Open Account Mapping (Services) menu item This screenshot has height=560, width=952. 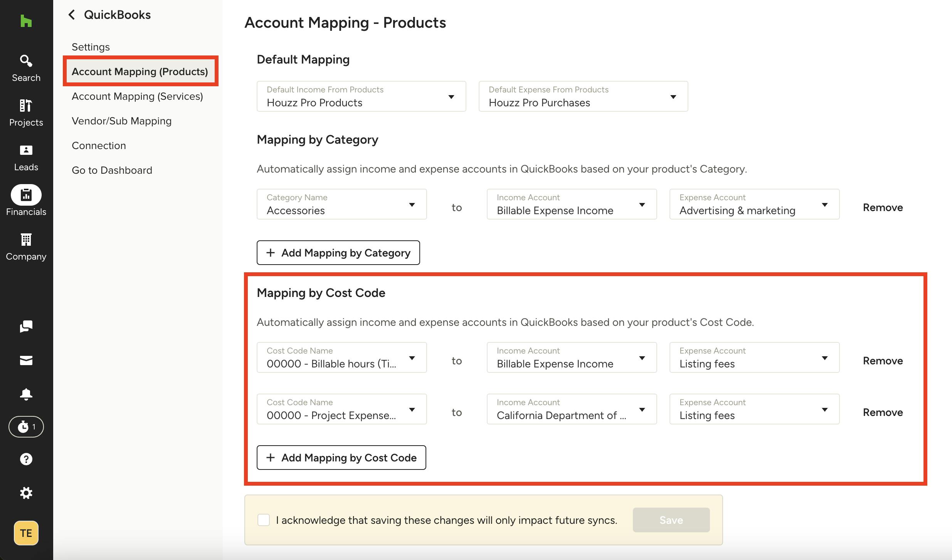click(137, 96)
